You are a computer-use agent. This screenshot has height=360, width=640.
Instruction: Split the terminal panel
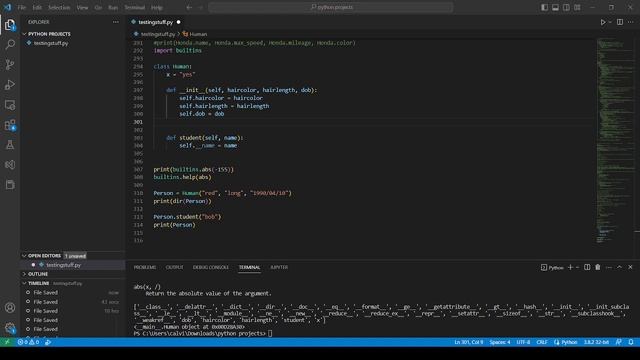click(x=587, y=267)
